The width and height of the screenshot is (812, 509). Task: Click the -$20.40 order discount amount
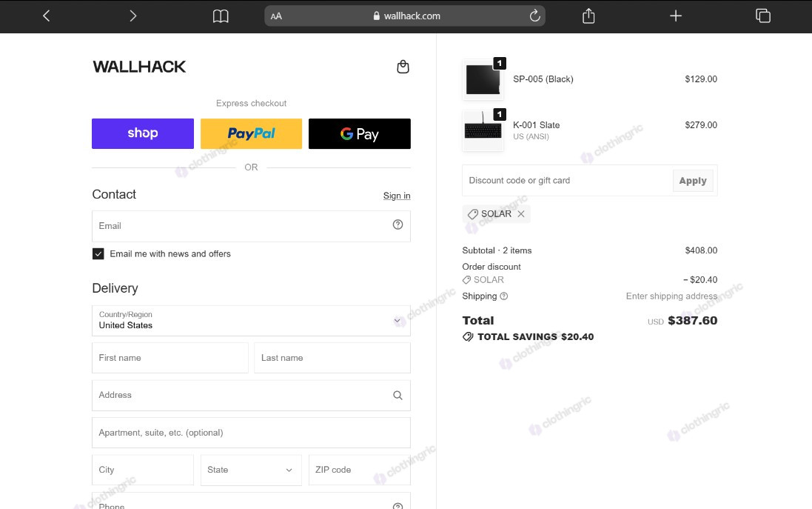pos(700,280)
